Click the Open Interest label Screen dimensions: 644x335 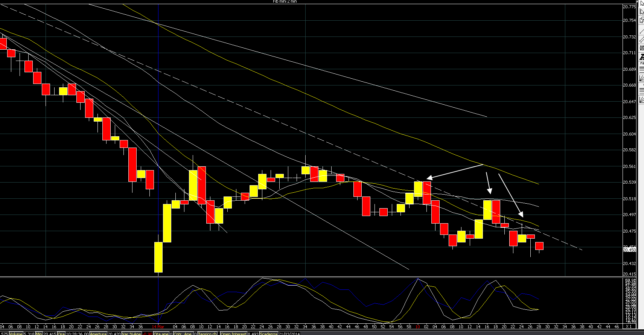tap(233, 333)
